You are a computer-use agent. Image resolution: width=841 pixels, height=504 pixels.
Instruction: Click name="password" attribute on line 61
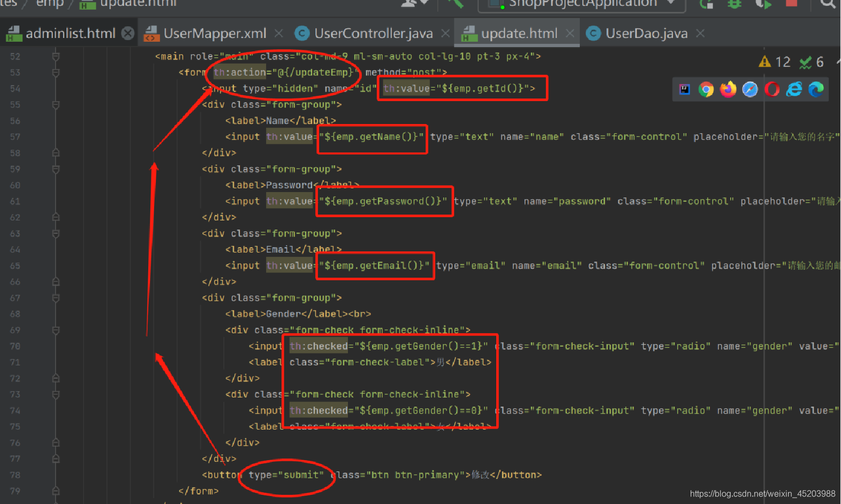pyautogui.click(x=567, y=201)
